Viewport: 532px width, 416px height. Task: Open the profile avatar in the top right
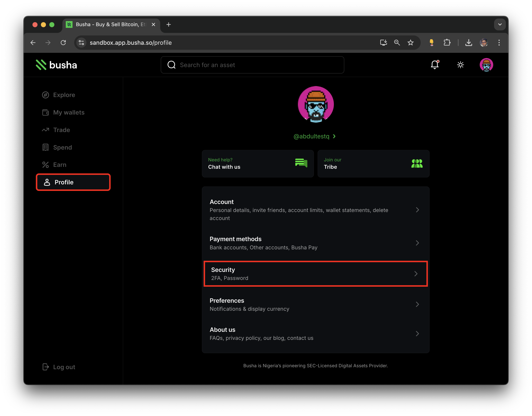[x=486, y=65]
